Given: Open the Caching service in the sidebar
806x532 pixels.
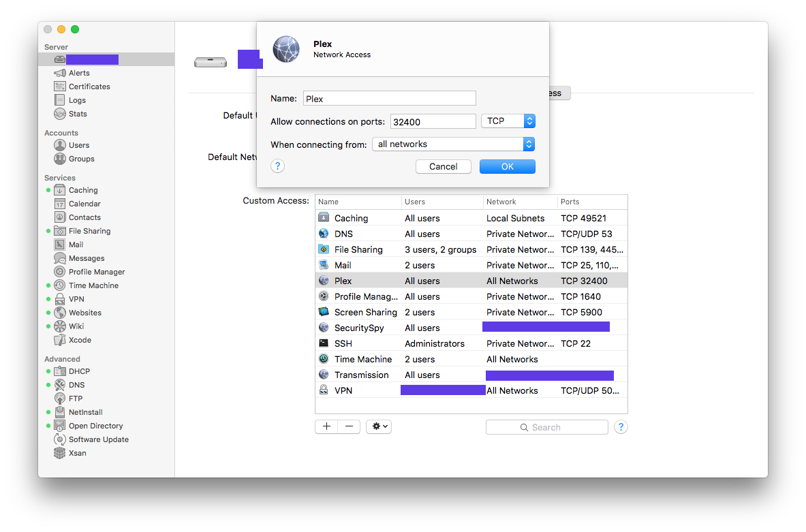Looking at the screenshot, I should click(82, 190).
